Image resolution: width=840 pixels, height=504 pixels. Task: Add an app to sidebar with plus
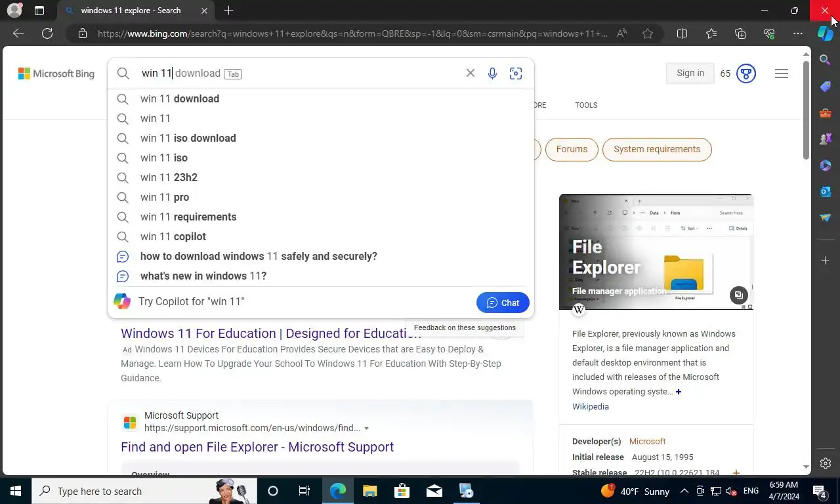point(826,261)
